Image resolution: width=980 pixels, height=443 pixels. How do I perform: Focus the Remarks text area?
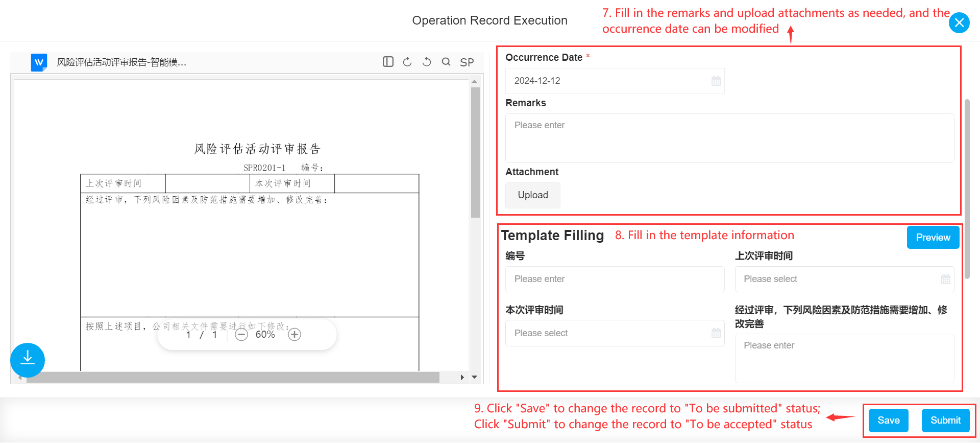[729, 138]
